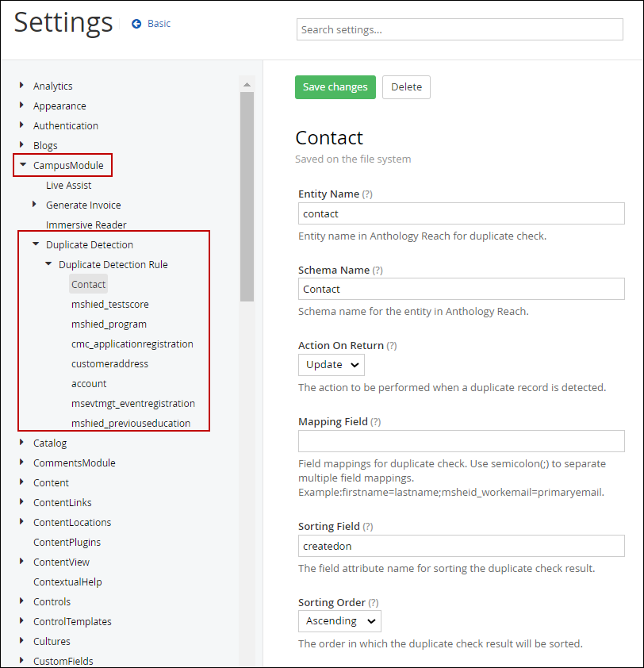This screenshot has width=644, height=668.
Task: Open the Schema Name help (?) icon
Action: tap(378, 271)
